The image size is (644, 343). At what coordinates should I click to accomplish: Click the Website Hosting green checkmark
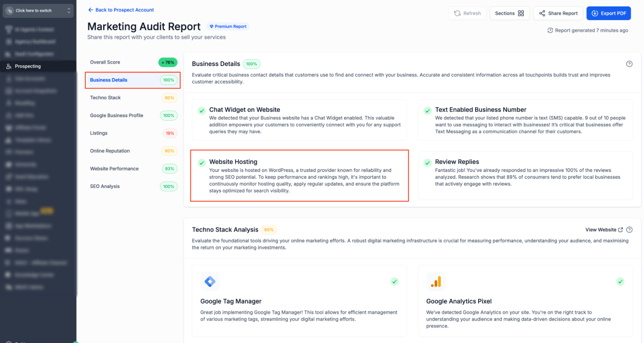202,163
